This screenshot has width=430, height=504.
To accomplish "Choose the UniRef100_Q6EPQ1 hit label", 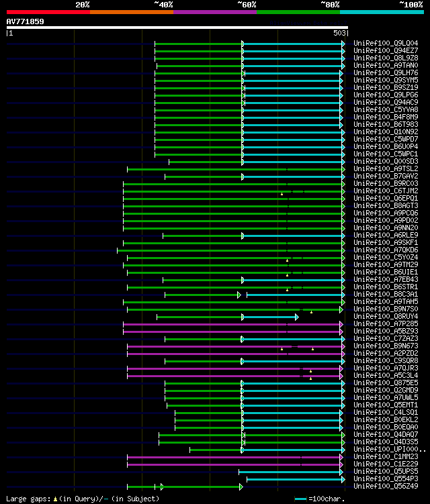I will point(386,199).
